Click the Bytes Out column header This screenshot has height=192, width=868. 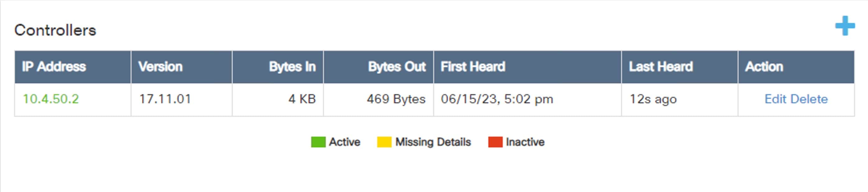[397, 66]
